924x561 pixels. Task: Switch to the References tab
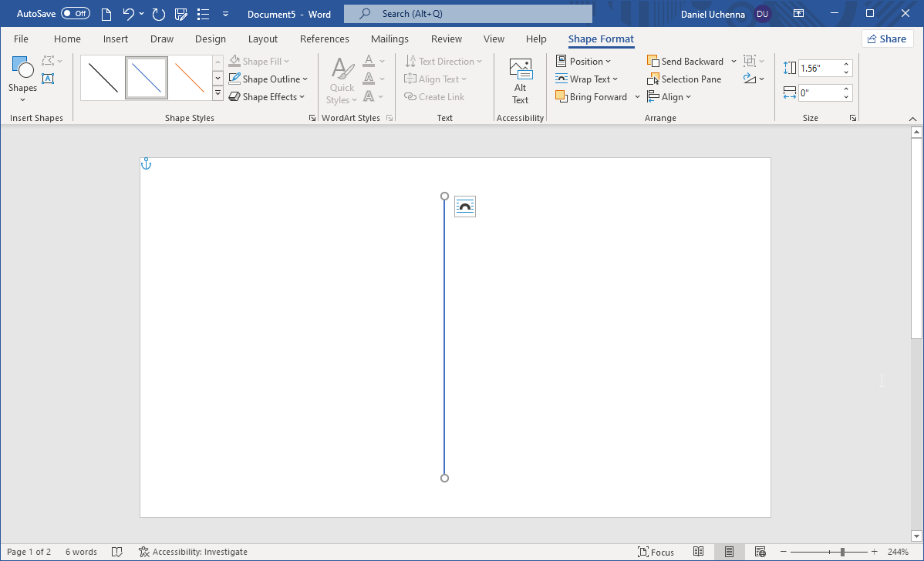point(324,39)
